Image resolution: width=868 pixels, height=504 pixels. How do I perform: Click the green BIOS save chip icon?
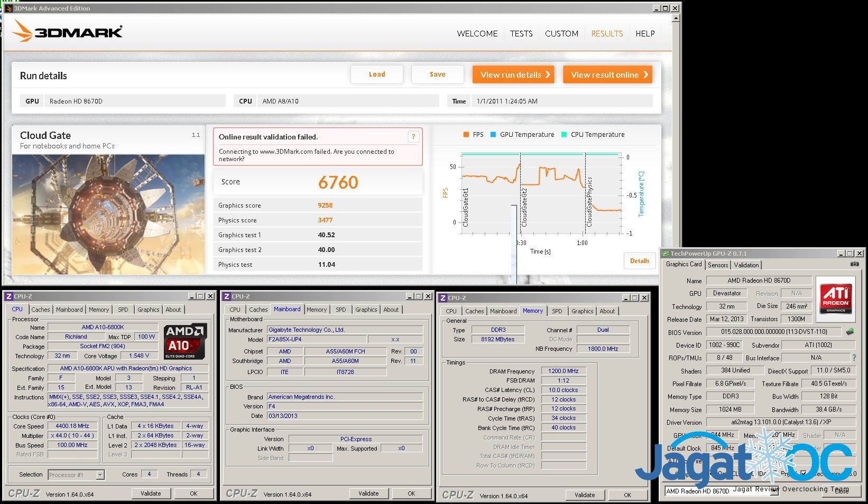(850, 332)
